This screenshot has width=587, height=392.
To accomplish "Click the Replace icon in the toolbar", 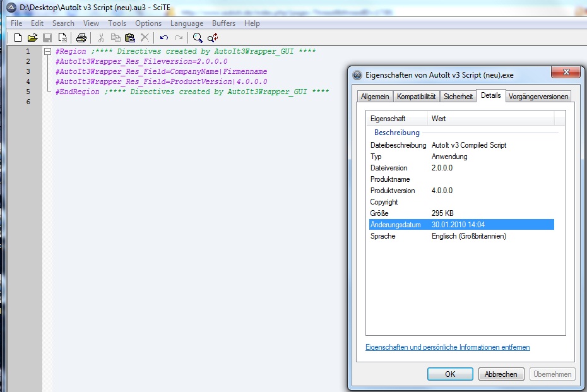I will point(213,38).
